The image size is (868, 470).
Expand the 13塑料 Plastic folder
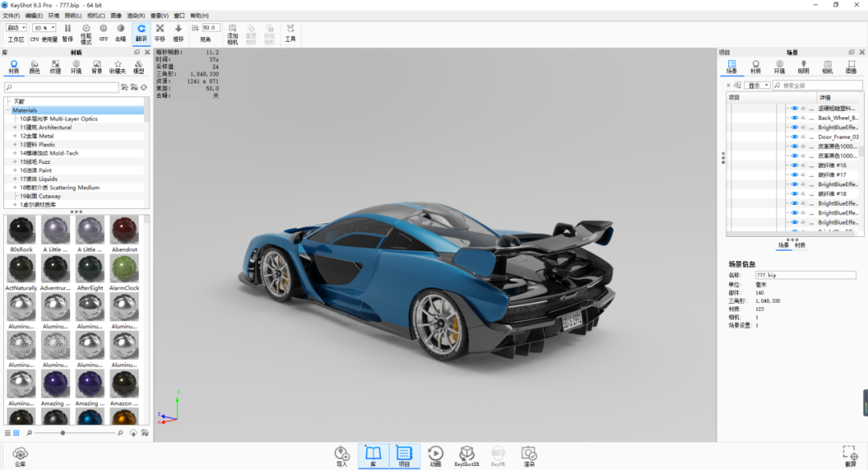[15, 145]
